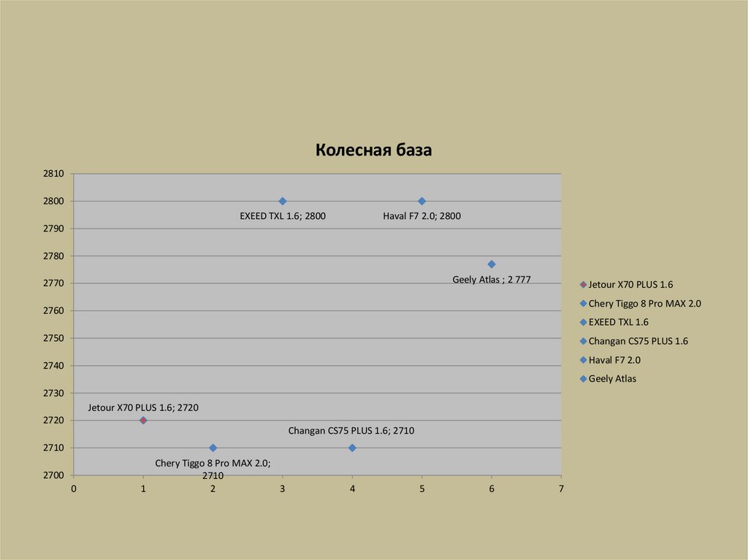Click legend marker for Changan CS75 PLUS 1.6
This screenshot has width=748, height=560.
point(583,341)
